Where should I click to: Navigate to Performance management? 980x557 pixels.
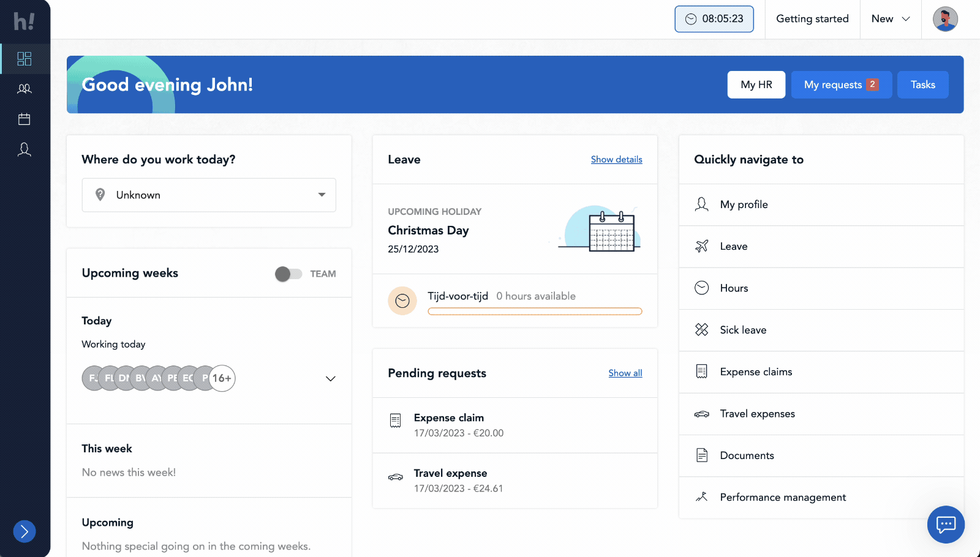tap(821, 498)
